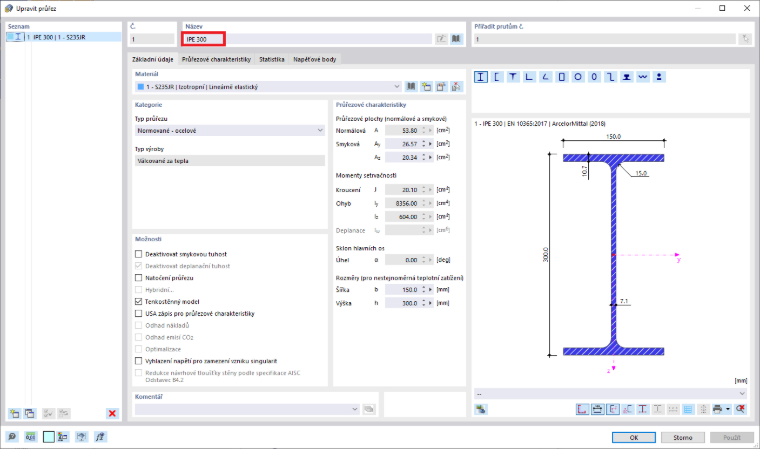The height and width of the screenshot is (449, 760).
Task: Create new material icon
Action: [x=426, y=87]
